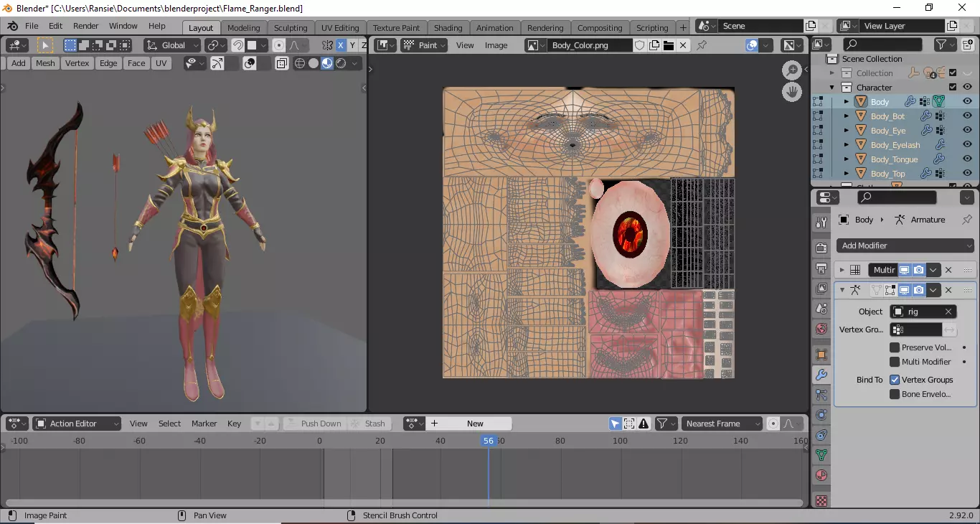Collapse the Armature modifier panel
Viewport: 980px width, 524px height.
(x=842, y=291)
